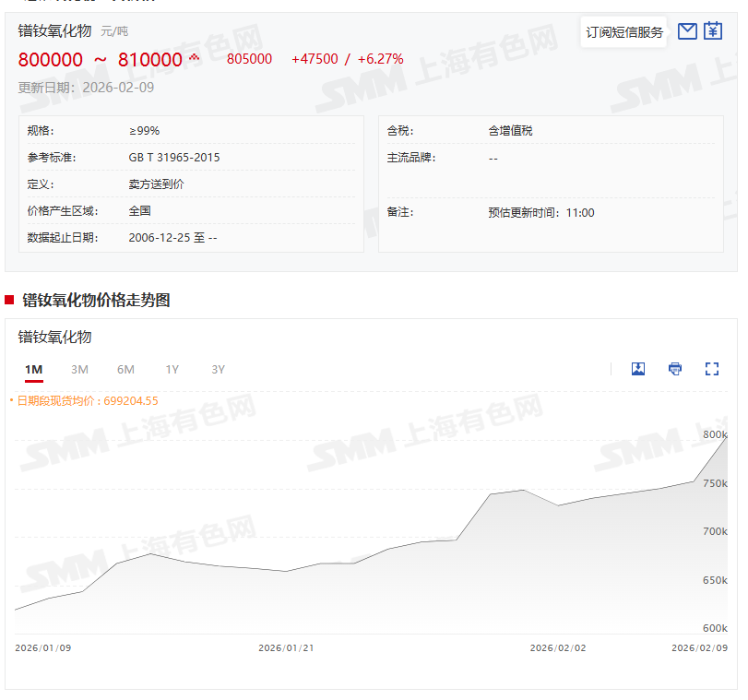
Task: Print the price trend chart
Action: [x=675, y=369]
